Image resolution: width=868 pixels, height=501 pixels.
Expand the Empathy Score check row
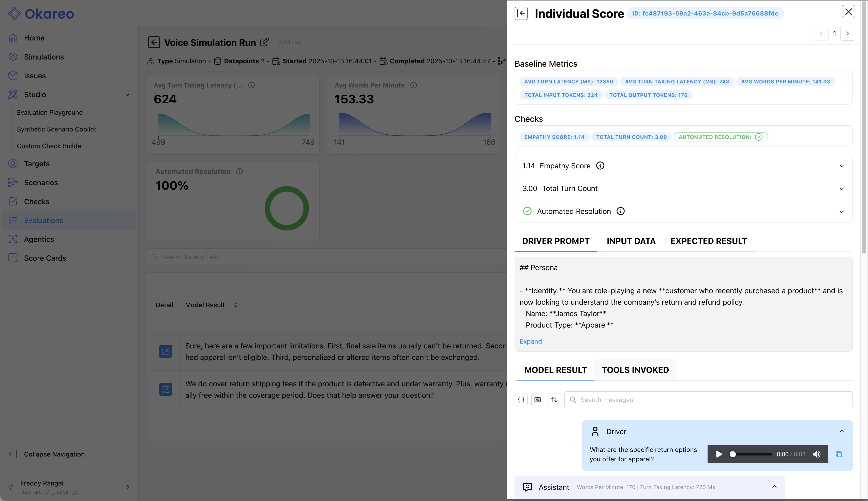[x=842, y=166]
